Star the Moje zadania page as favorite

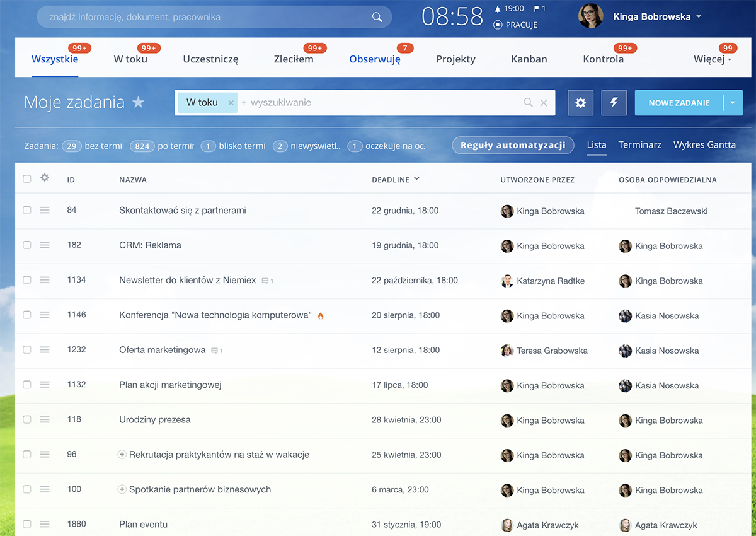(x=139, y=103)
